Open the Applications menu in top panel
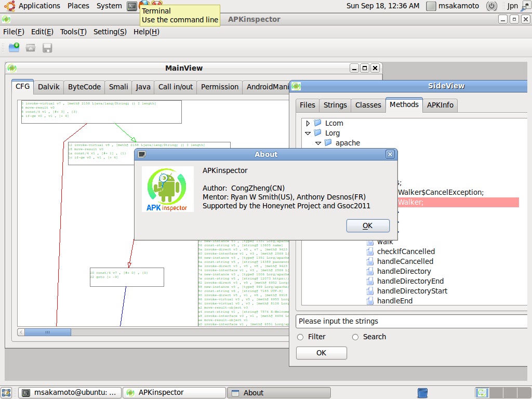 tap(39, 6)
